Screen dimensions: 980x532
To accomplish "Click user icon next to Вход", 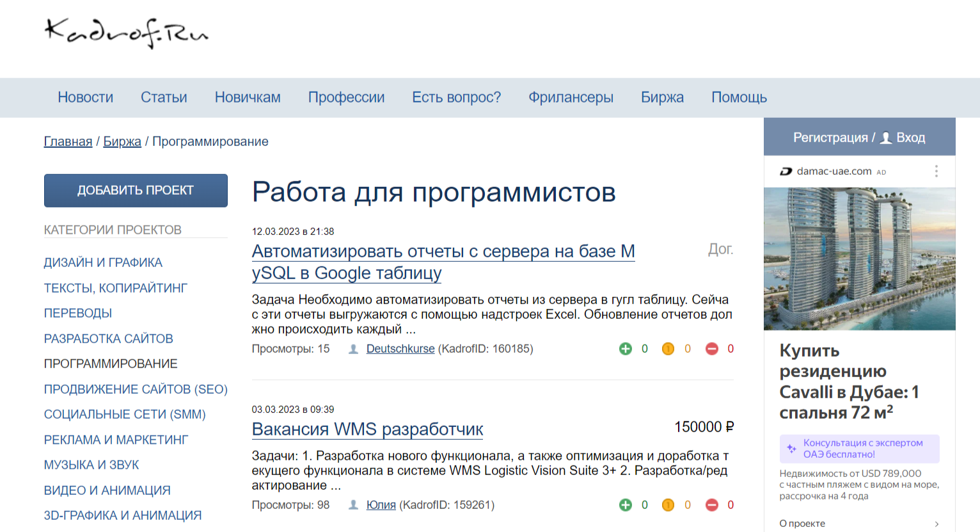I will [886, 138].
